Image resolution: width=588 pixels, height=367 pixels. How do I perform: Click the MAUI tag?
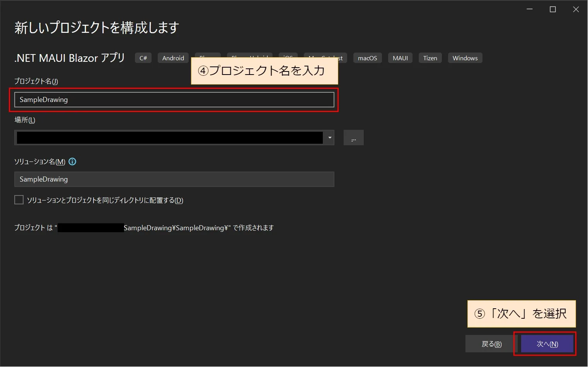[400, 58]
